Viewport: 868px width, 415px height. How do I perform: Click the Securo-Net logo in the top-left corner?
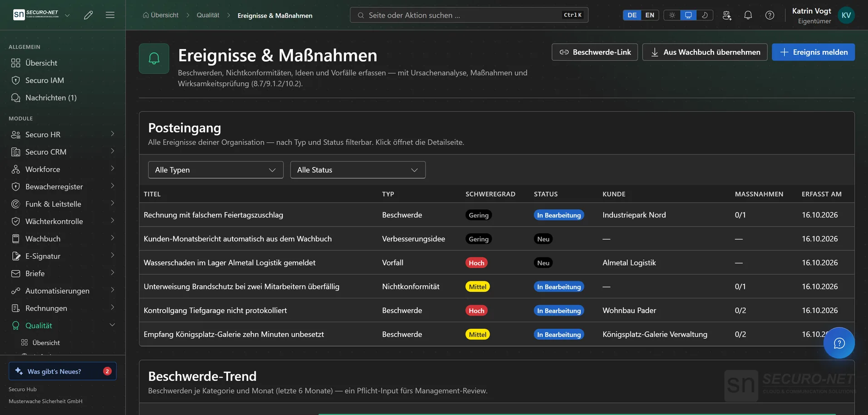[36, 15]
